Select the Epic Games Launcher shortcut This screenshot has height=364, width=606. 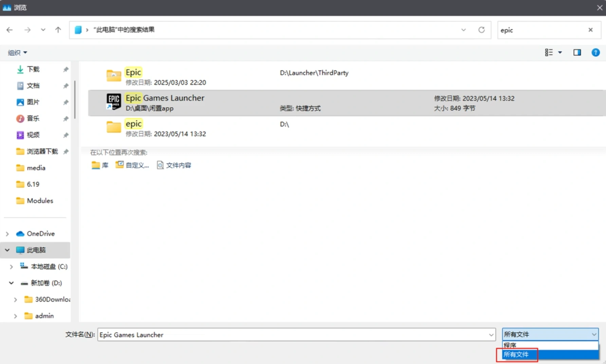coord(346,103)
